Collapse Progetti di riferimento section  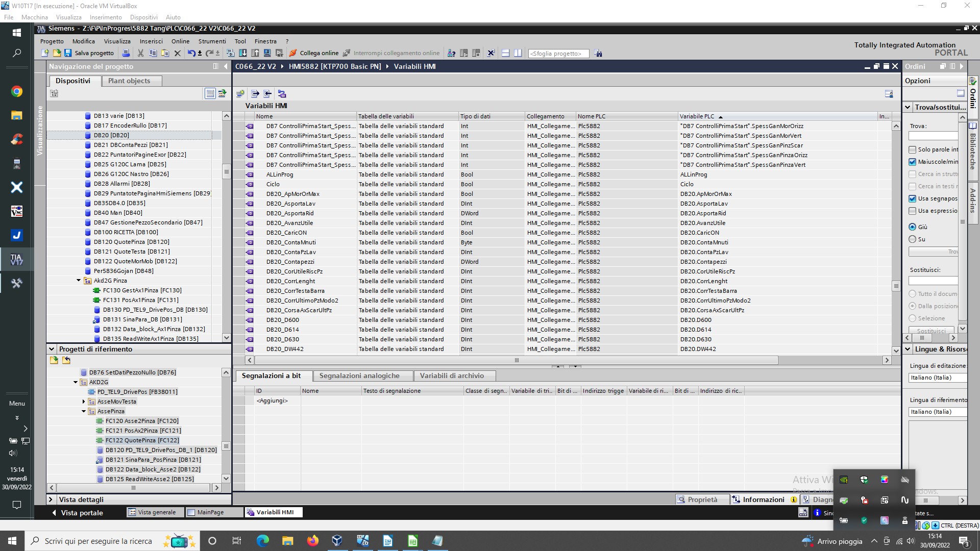coord(52,349)
